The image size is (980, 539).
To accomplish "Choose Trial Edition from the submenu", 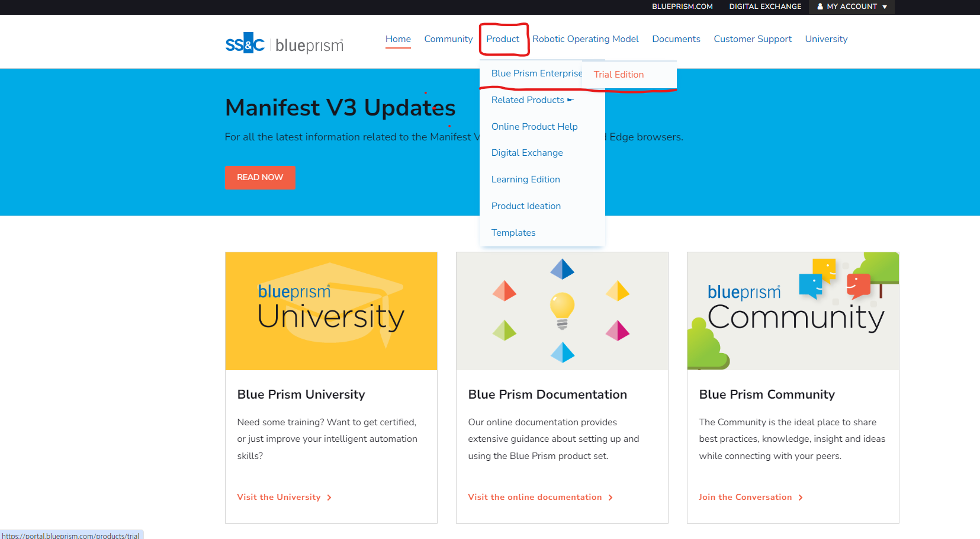I will [x=619, y=75].
